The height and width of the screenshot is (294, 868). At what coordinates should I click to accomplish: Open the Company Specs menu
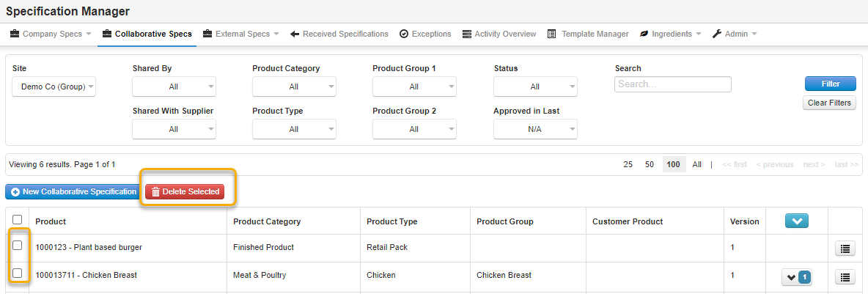click(x=51, y=34)
